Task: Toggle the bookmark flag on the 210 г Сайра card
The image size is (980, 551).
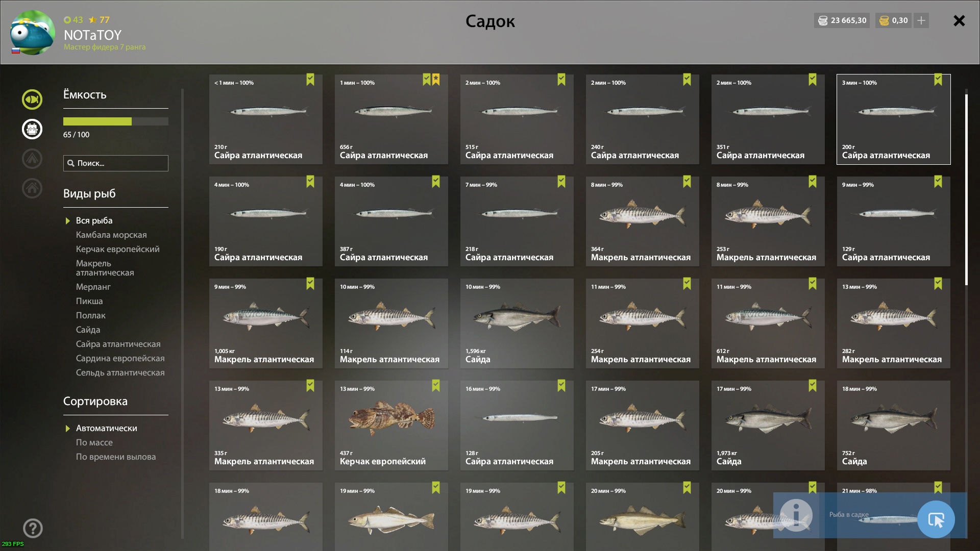Action: 310,80
